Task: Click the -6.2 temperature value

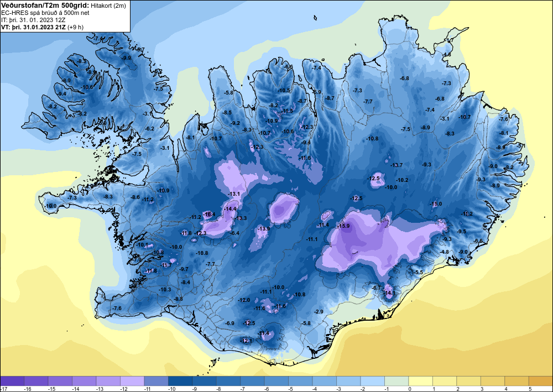Action: pos(150,129)
